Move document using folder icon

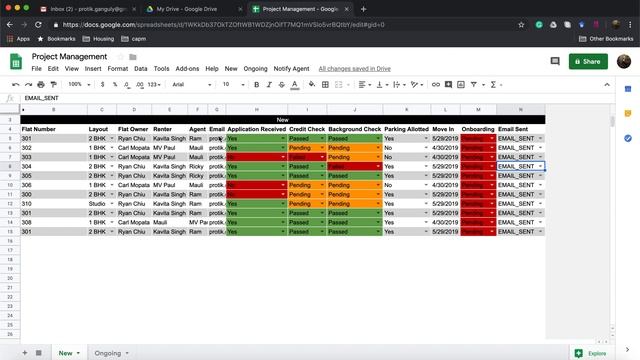point(133,57)
